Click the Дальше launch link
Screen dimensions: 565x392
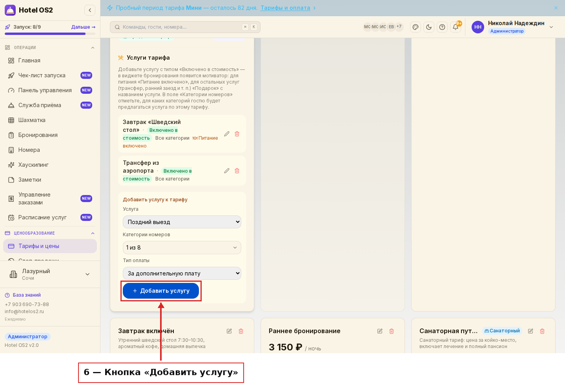tap(83, 27)
